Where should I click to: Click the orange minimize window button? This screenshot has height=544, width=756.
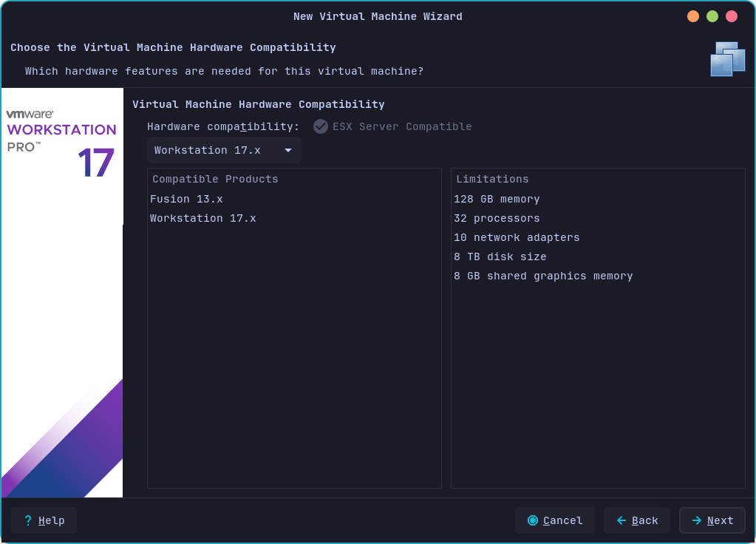tap(693, 16)
